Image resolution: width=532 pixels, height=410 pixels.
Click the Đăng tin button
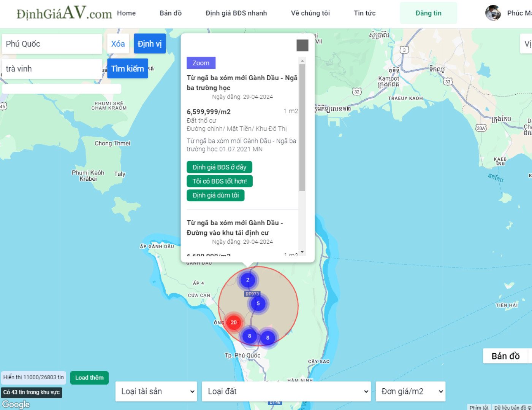pyautogui.click(x=428, y=13)
